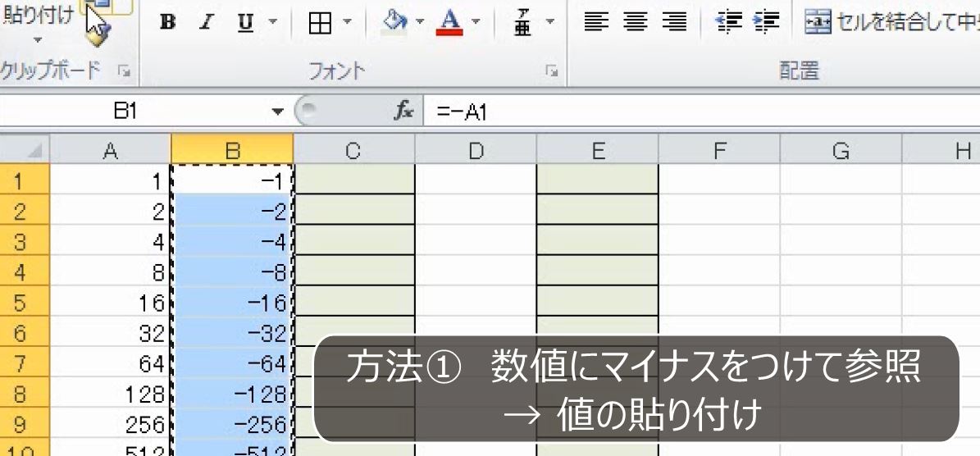This screenshot has width=980, height=456.
Task: Select column F header
Action: [x=719, y=151]
